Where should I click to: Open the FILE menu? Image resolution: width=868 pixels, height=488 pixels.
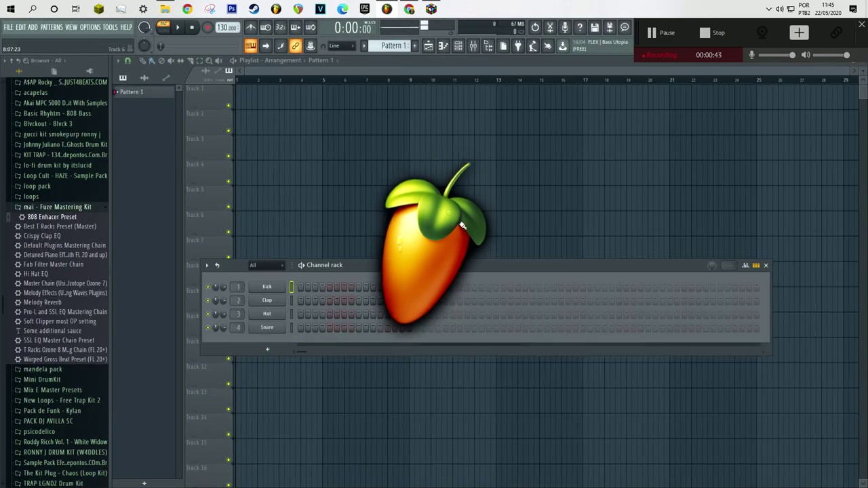click(x=8, y=27)
